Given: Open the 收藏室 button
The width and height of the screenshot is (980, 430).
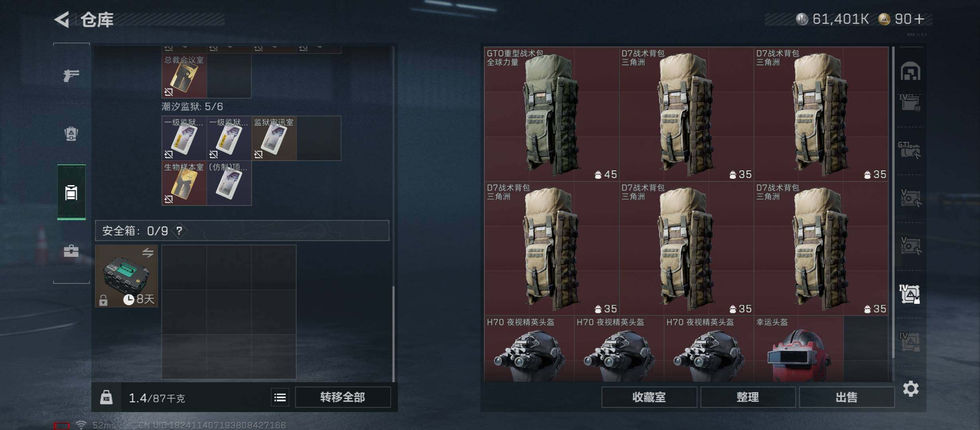Looking at the screenshot, I should pos(649,397).
